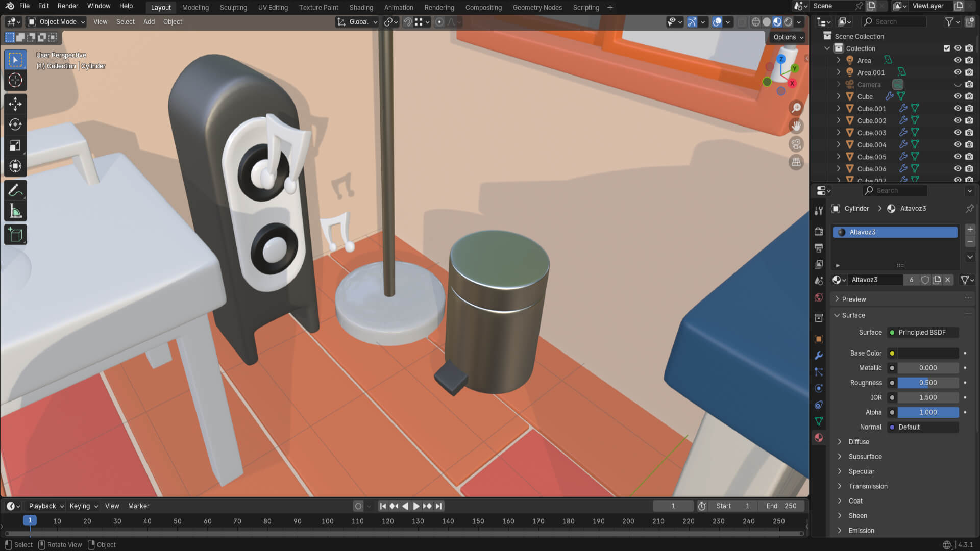Uncheck the Collection exclude checkbox
980x551 pixels.
947,48
